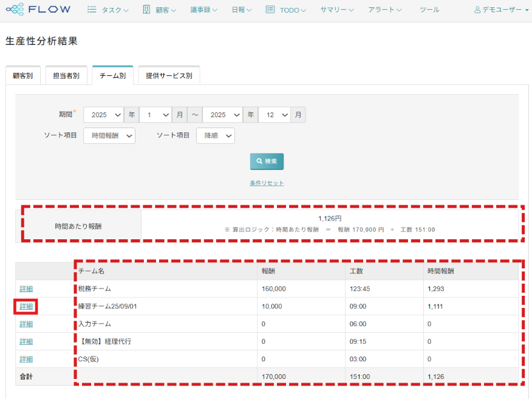Switch to the 顧客別 tab
Viewport: 532px width, 399px height.
click(x=22, y=76)
